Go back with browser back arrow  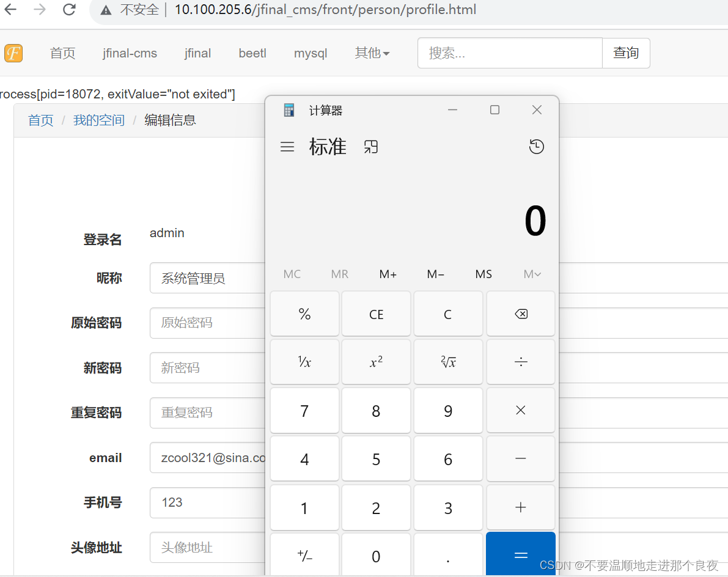point(10,9)
